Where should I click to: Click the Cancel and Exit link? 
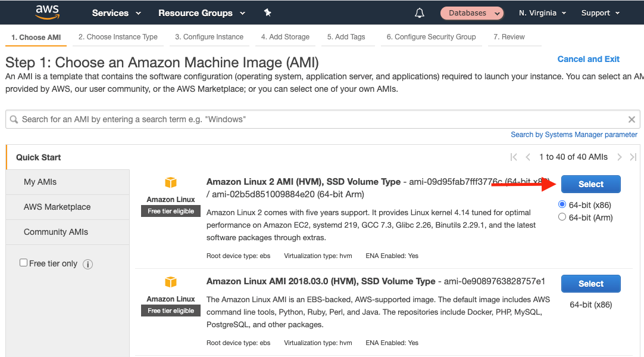tap(588, 59)
